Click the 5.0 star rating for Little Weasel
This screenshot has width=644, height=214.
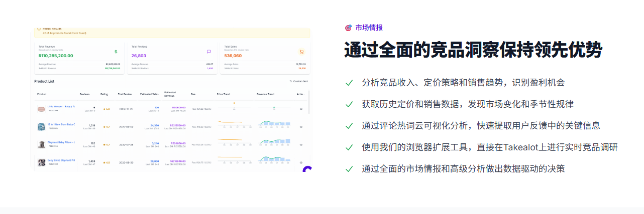coord(106,109)
